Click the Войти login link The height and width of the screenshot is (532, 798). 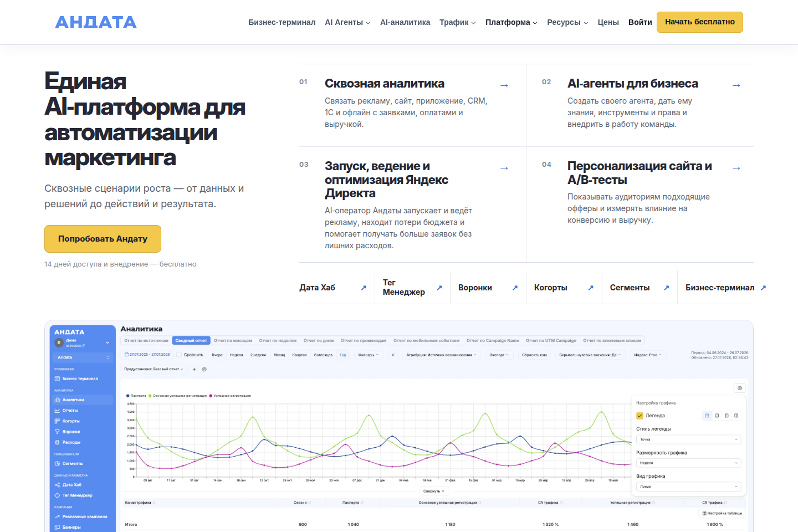[640, 22]
